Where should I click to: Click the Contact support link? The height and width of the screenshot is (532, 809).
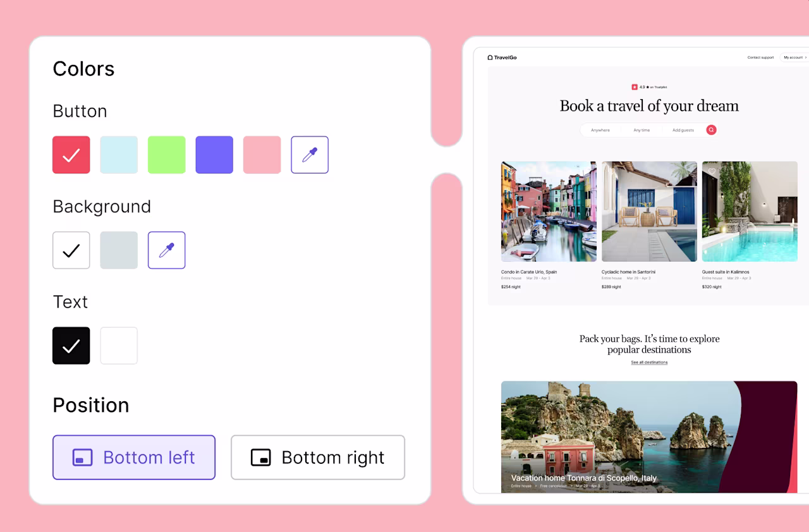pyautogui.click(x=760, y=57)
